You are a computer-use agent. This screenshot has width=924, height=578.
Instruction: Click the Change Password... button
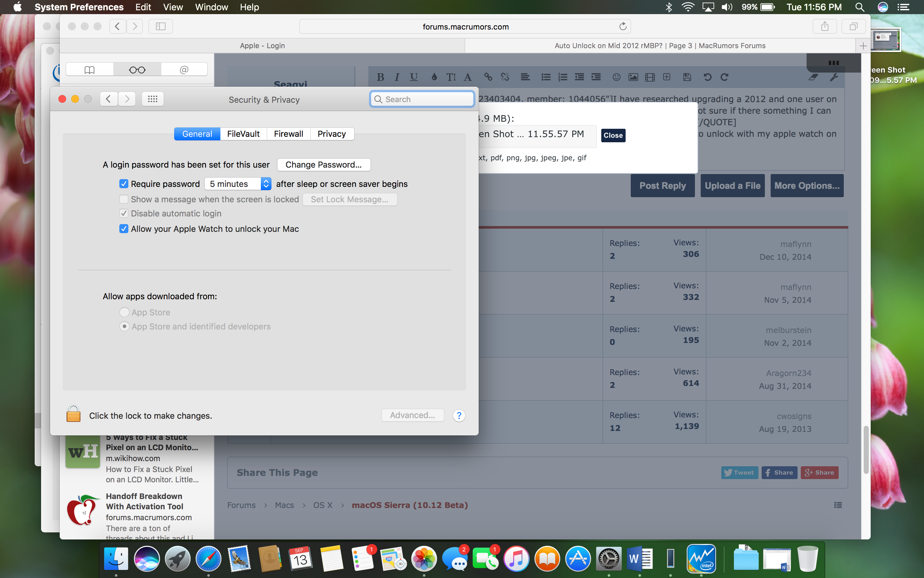pos(324,165)
